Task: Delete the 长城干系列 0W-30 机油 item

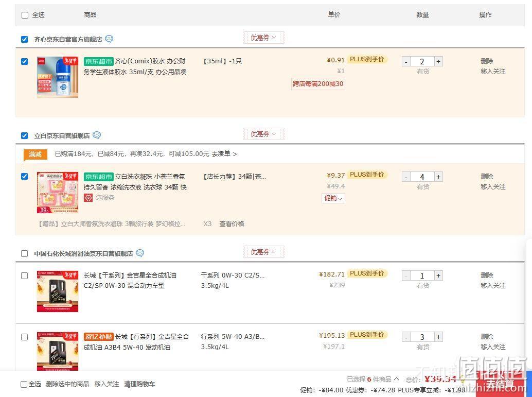Action: pos(487,275)
